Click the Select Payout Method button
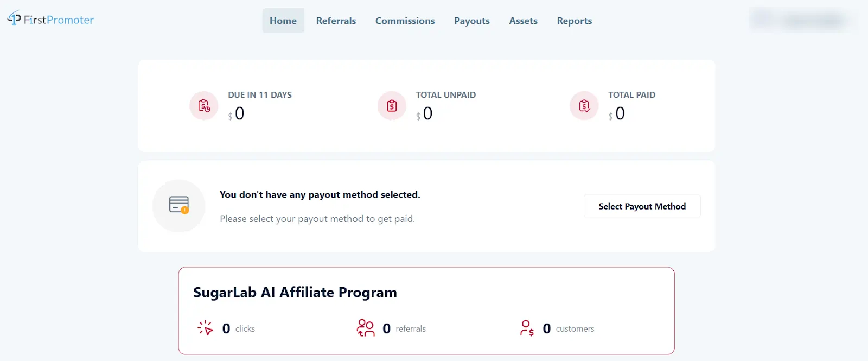 642,206
